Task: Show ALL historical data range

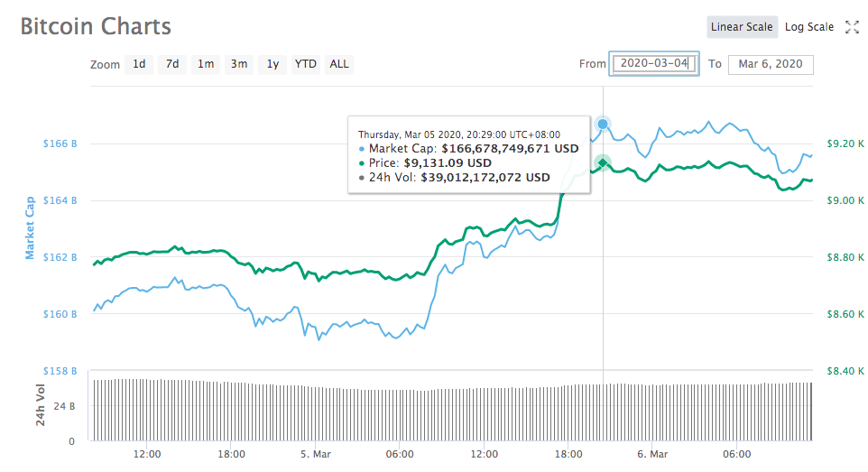Action: (339, 64)
